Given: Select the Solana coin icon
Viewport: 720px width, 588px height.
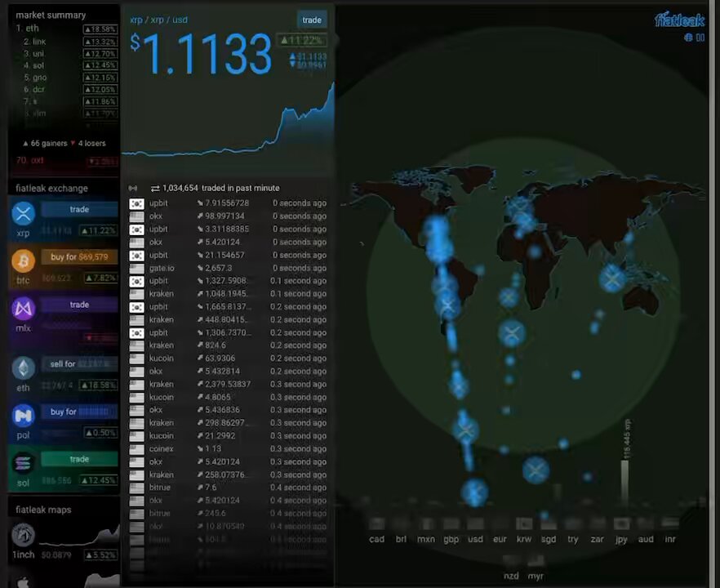Looking at the screenshot, I should pyautogui.click(x=23, y=464).
